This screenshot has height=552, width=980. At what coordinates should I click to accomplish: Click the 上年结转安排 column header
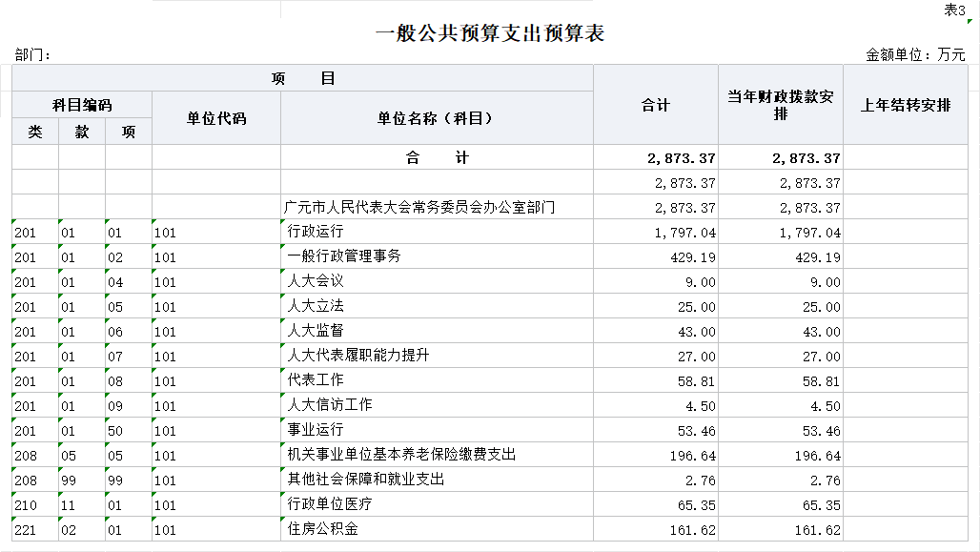(905, 105)
